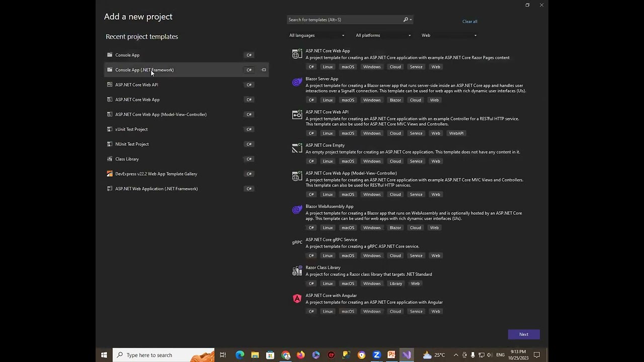Open Microsoft Edge from the taskbar
The height and width of the screenshot is (362, 644).
[240, 355]
